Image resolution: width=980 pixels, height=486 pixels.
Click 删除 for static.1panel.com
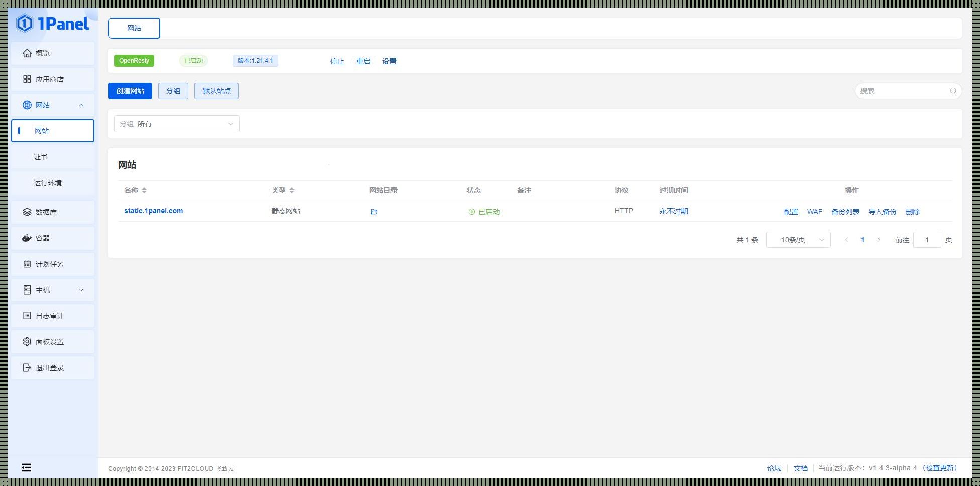913,212
